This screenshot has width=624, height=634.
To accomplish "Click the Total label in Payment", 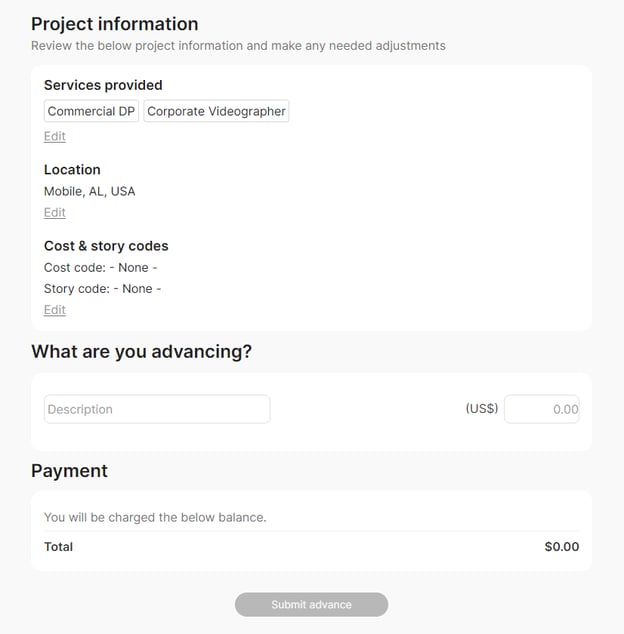I will (59, 547).
